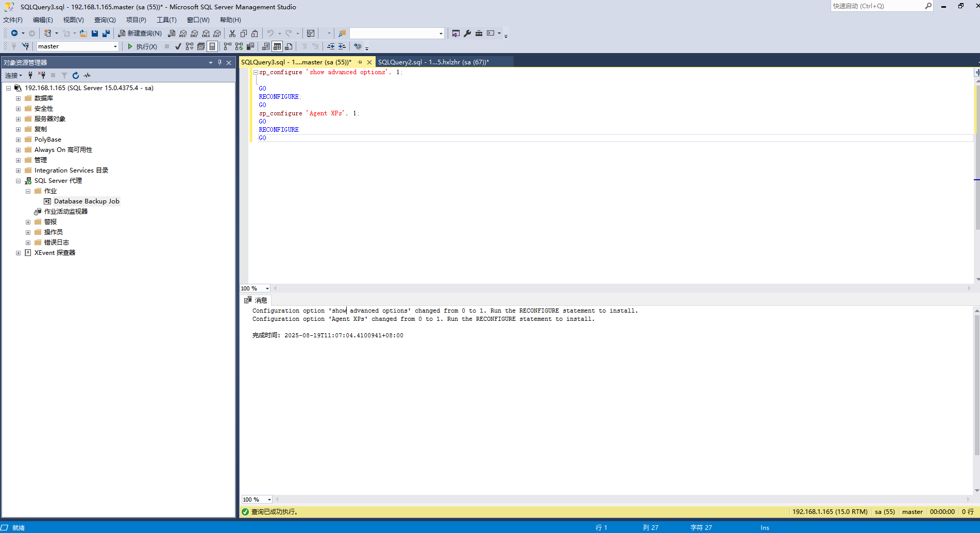The height and width of the screenshot is (533, 980).
Task: Click the Cut scissors icon
Action: 232,33
